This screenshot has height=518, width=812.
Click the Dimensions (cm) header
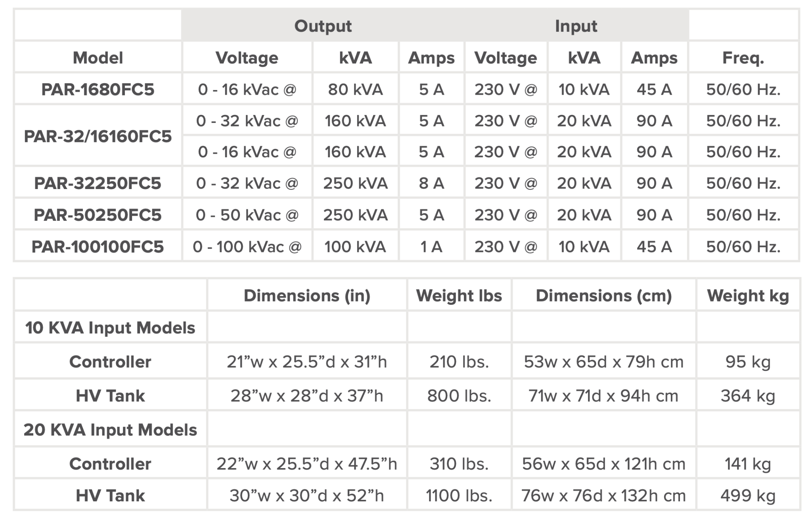[x=604, y=296]
